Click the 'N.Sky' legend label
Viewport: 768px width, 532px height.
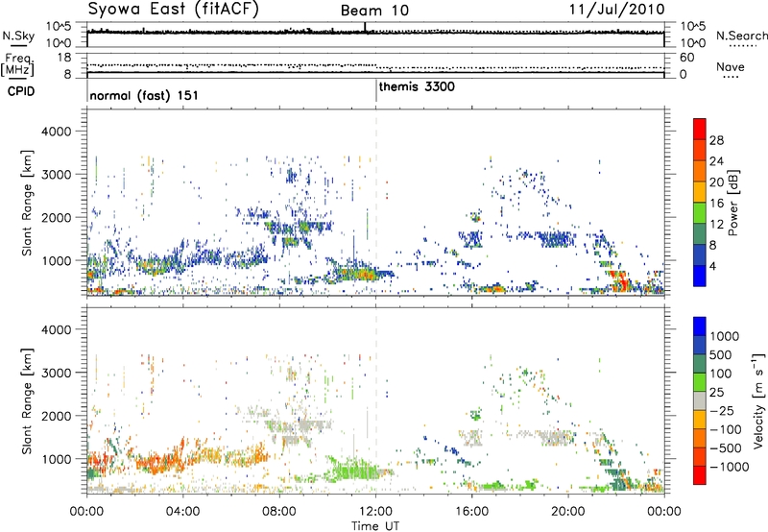pos(18,36)
